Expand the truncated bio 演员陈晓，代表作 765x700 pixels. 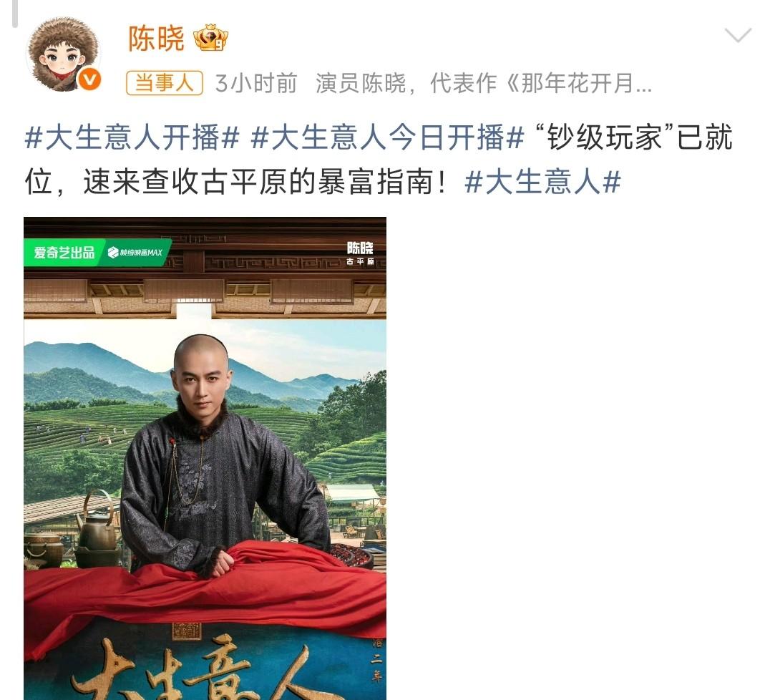[x=484, y=84]
